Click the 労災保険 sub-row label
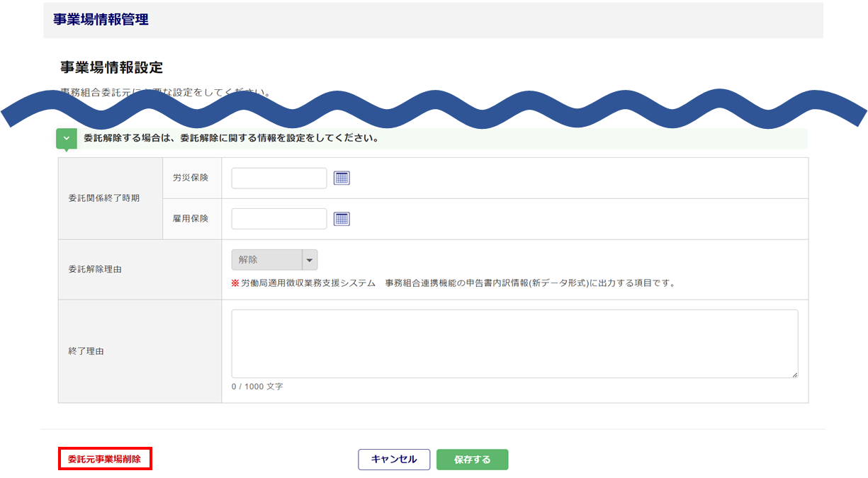The image size is (868, 478). pyautogui.click(x=191, y=178)
